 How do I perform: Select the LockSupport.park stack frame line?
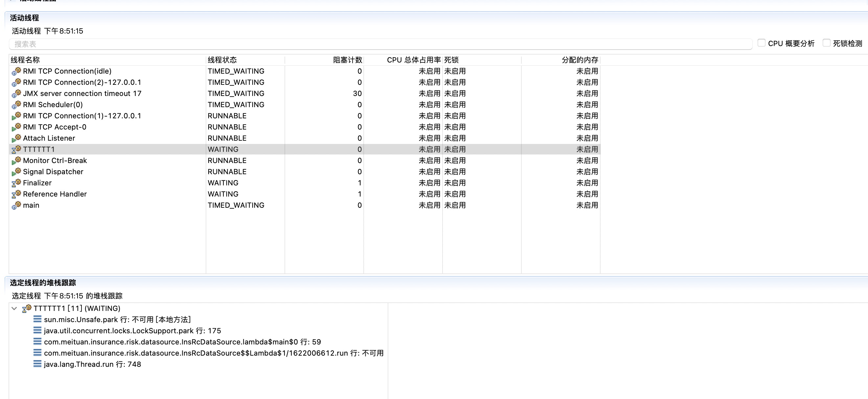pos(132,331)
